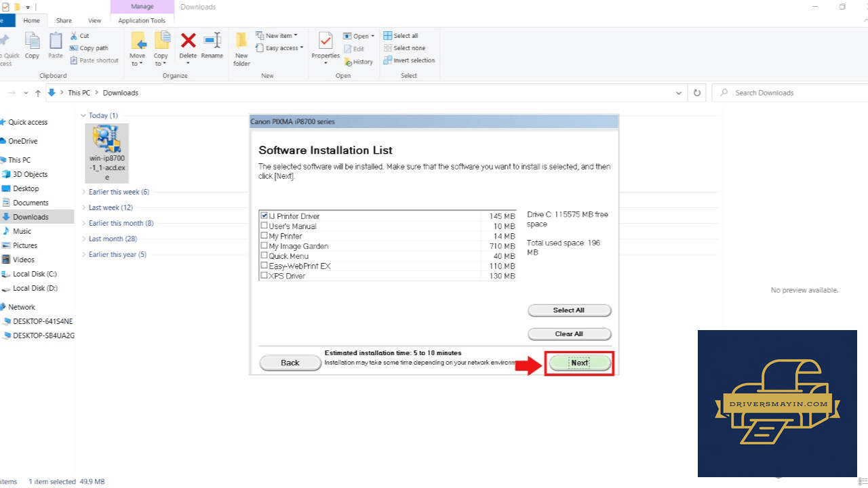This screenshot has width=868, height=488.
Task: Cut the selected file using the ribbon
Action: pyautogui.click(x=79, y=36)
